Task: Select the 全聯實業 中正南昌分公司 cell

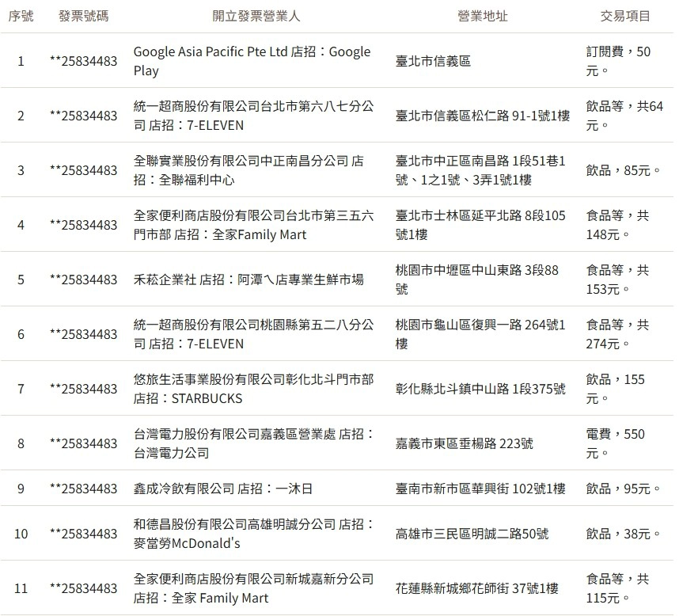Action: tap(248, 170)
